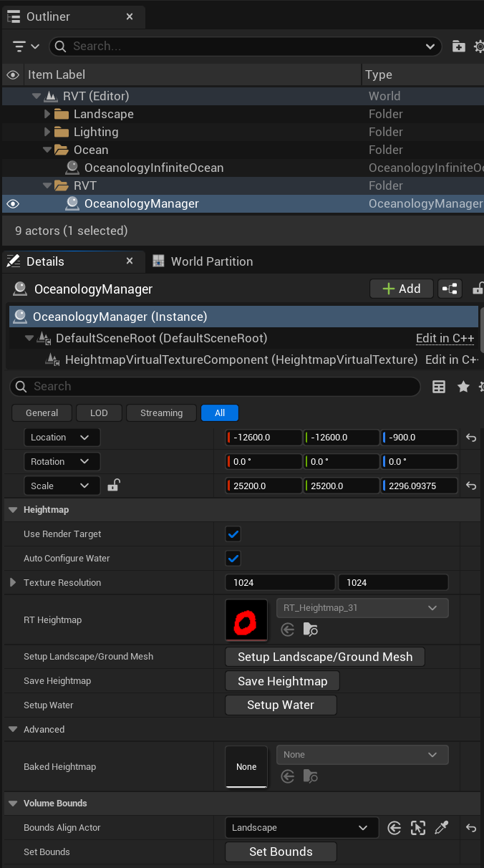
Task: Open the property matrix table icon
Action: pyautogui.click(x=439, y=387)
